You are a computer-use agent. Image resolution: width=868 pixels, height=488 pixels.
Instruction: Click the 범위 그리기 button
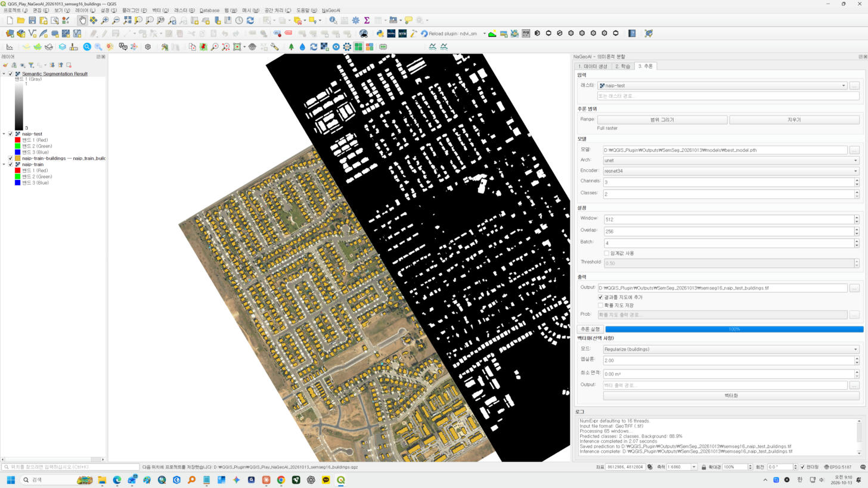[x=662, y=120]
